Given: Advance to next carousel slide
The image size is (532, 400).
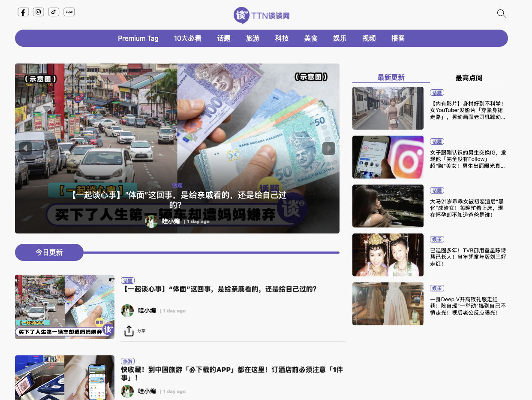Looking at the screenshot, I should pos(329,148).
